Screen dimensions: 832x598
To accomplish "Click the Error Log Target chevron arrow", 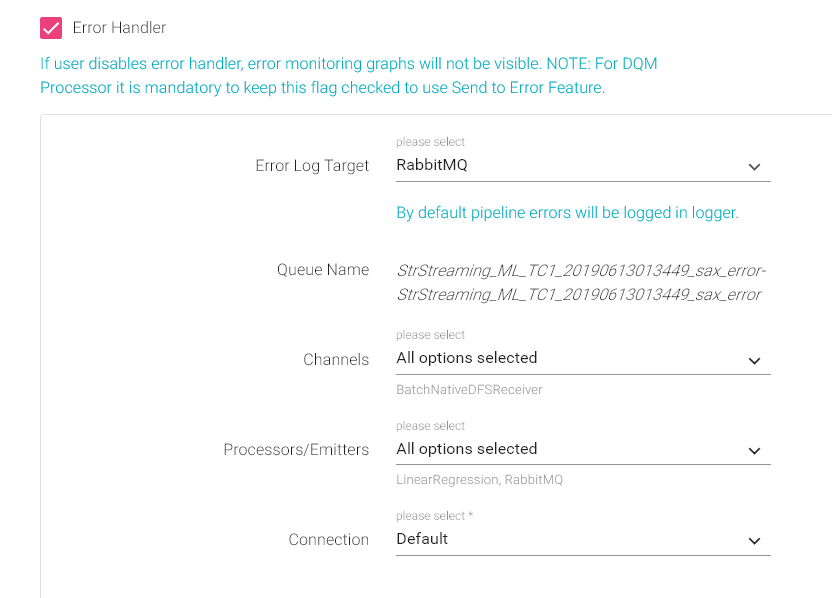I will point(755,167).
